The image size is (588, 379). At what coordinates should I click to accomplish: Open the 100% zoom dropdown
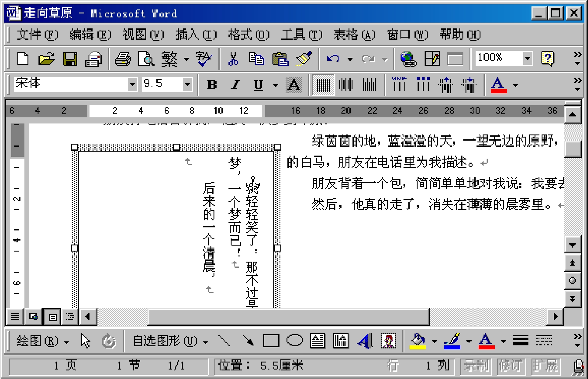pyautogui.click(x=528, y=58)
